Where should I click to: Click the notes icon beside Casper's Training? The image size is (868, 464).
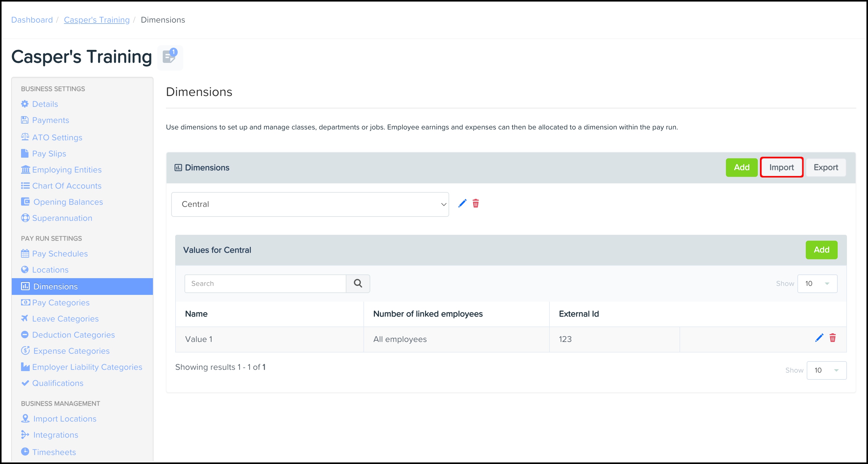[170, 57]
